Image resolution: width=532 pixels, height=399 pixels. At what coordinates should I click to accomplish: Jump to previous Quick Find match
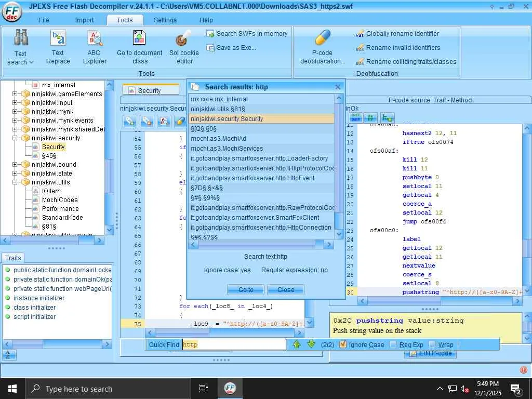(297, 344)
